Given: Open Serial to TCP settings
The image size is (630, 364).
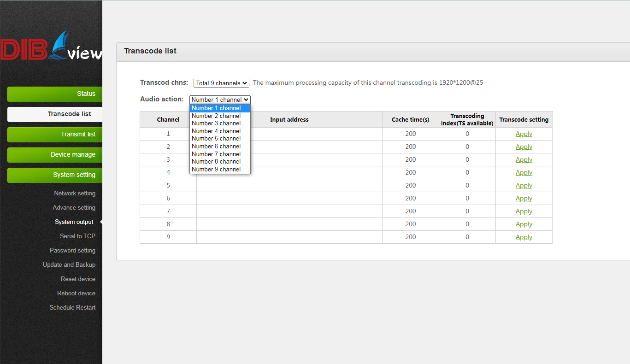Looking at the screenshot, I should click(77, 236).
